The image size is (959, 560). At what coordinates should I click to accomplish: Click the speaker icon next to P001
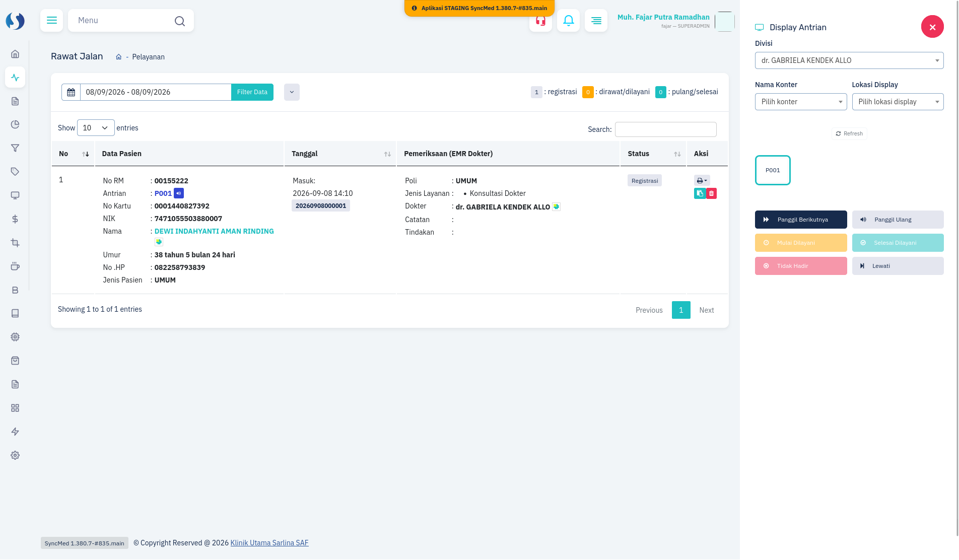179,193
